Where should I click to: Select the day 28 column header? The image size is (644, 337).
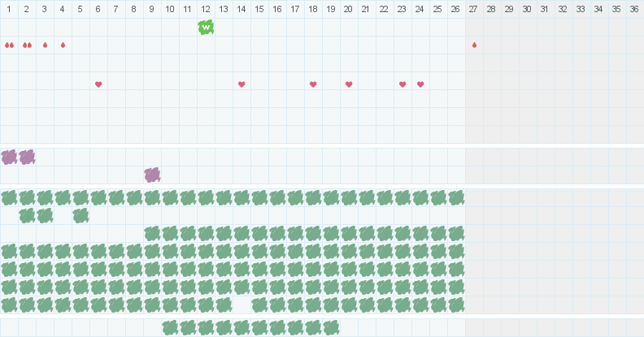tap(492, 9)
